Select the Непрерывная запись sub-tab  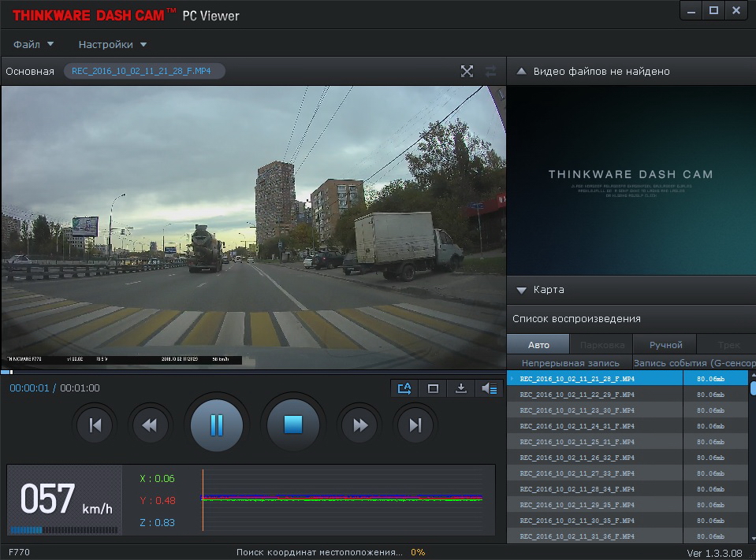(x=570, y=362)
